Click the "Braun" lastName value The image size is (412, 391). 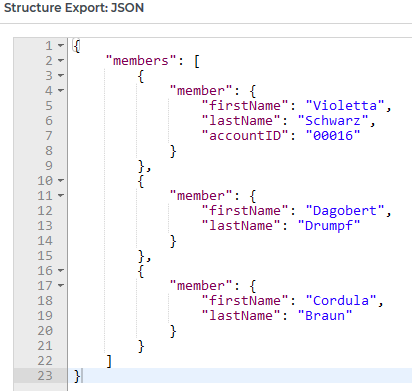[x=325, y=316]
